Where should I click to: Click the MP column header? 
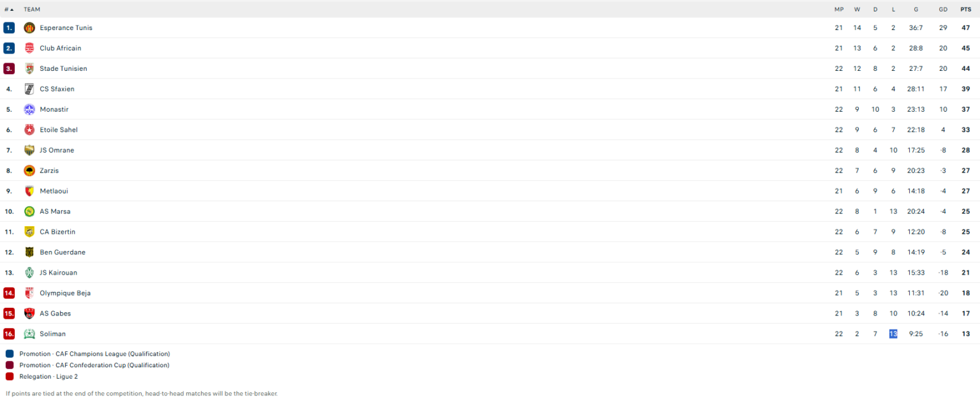coord(838,10)
